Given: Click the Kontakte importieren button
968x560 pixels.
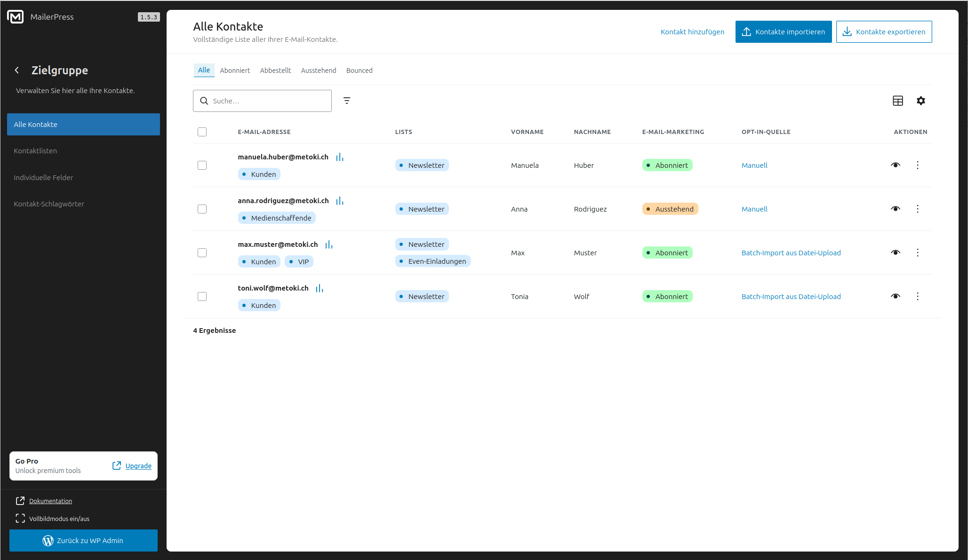Looking at the screenshot, I should pyautogui.click(x=783, y=32).
